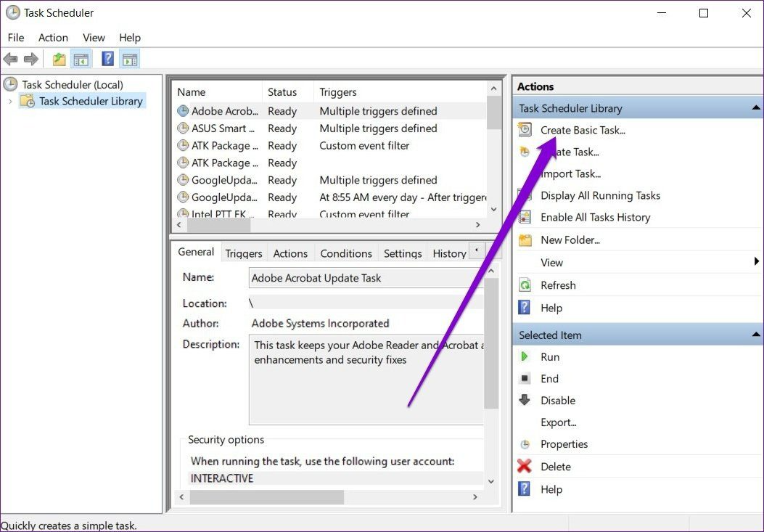
Task: Open the View menu in menu bar
Action: pos(94,38)
